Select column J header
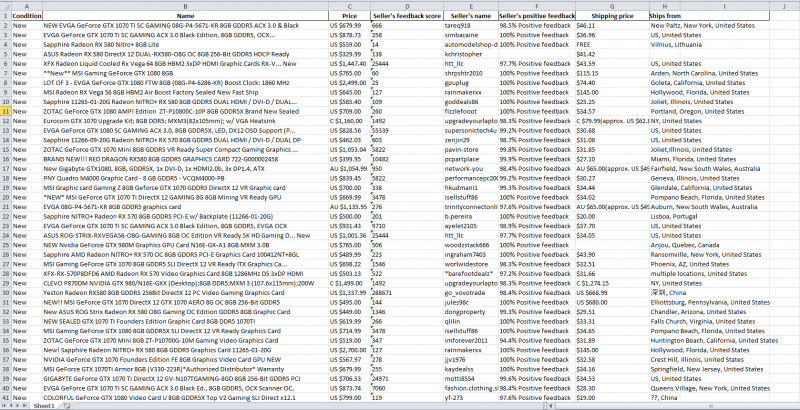Screen dimensions: 800x410 pos(784,6)
